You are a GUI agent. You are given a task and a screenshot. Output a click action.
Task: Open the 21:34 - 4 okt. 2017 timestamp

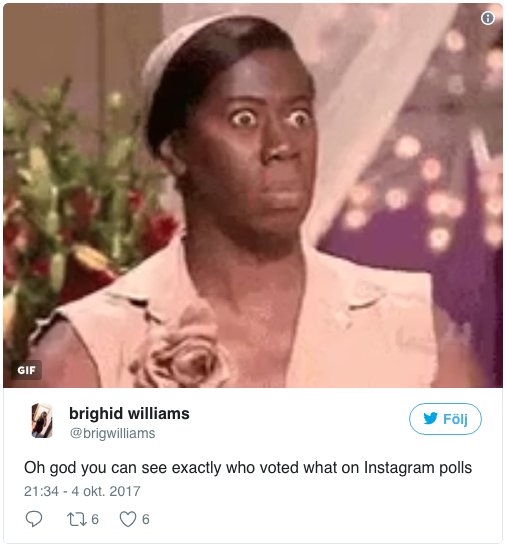[x=82, y=491]
